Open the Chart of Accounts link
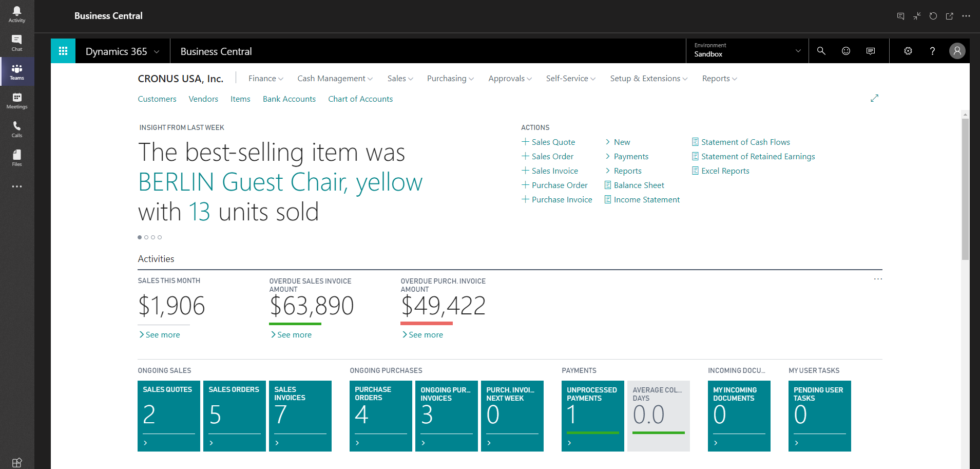 [x=360, y=99]
